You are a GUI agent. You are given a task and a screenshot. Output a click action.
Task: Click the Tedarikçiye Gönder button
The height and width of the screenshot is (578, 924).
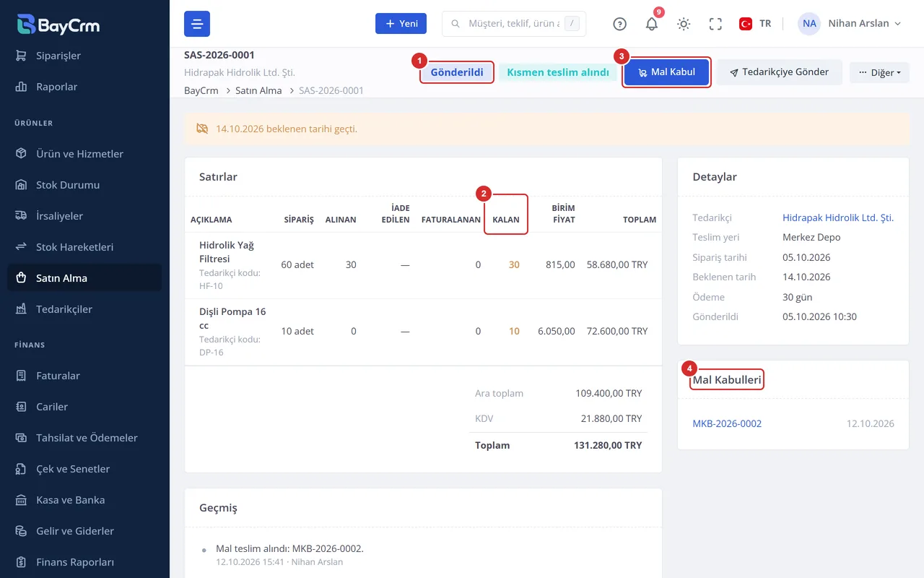click(780, 72)
